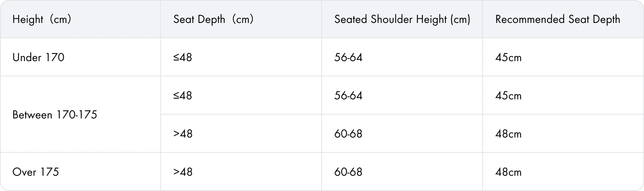Click 48cm recommendation in Between 170-175 rows
Image resolution: width=644 pixels, height=191 pixels.
coord(508,134)
